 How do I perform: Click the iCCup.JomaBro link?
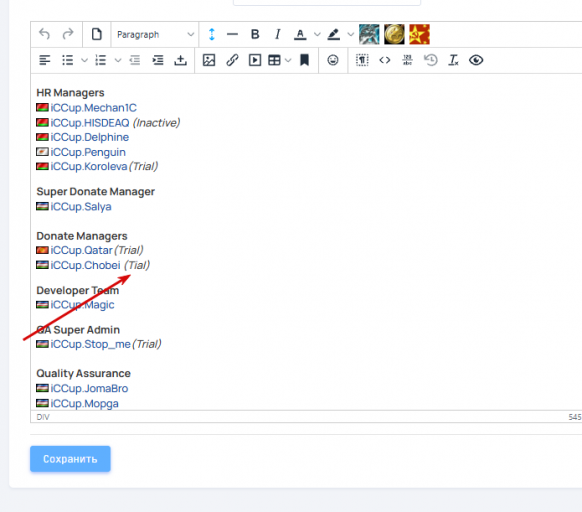coord(89,388)
